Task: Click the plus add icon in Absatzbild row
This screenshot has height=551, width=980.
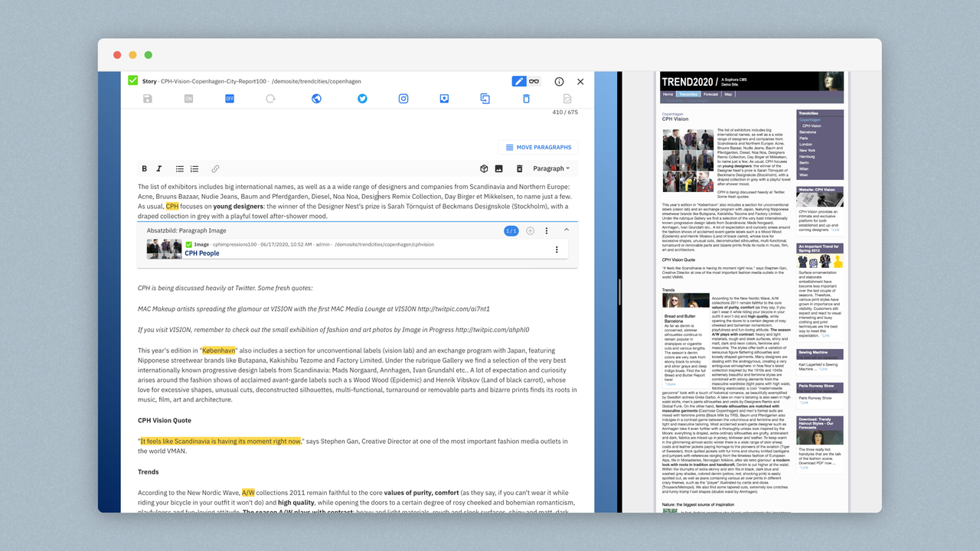Action: (530, 230)
